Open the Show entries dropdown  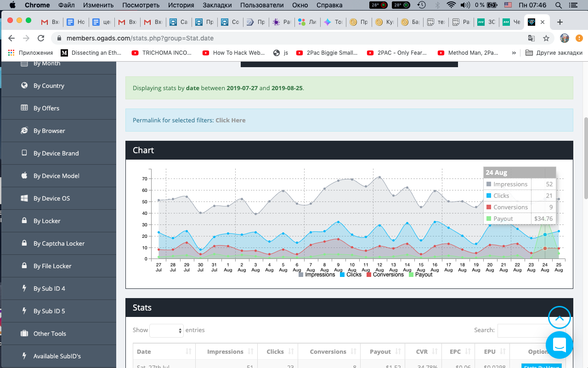pyautogui.click(x=166, y=330)
